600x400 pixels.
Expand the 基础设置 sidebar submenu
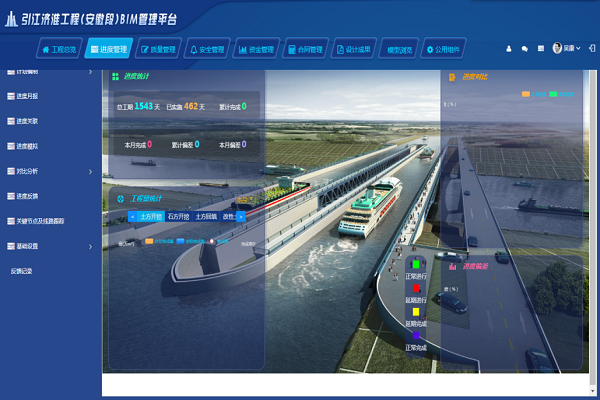48,246
